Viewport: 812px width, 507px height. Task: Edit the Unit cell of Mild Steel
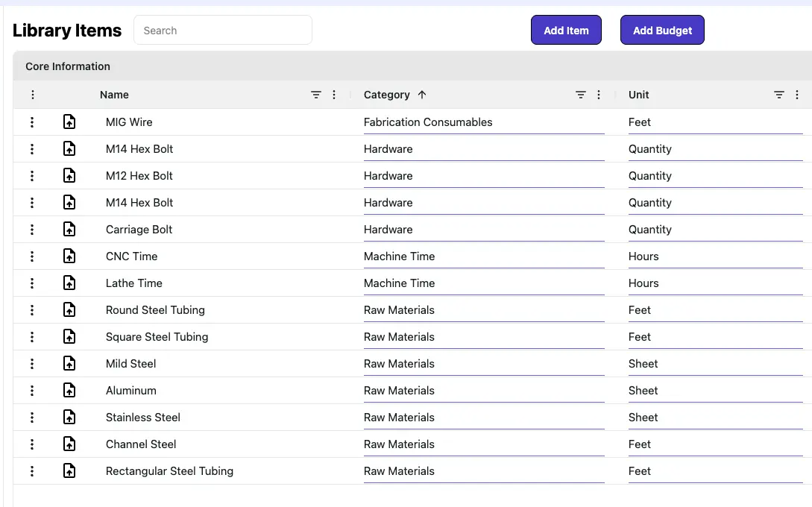(x=714, y=364)
